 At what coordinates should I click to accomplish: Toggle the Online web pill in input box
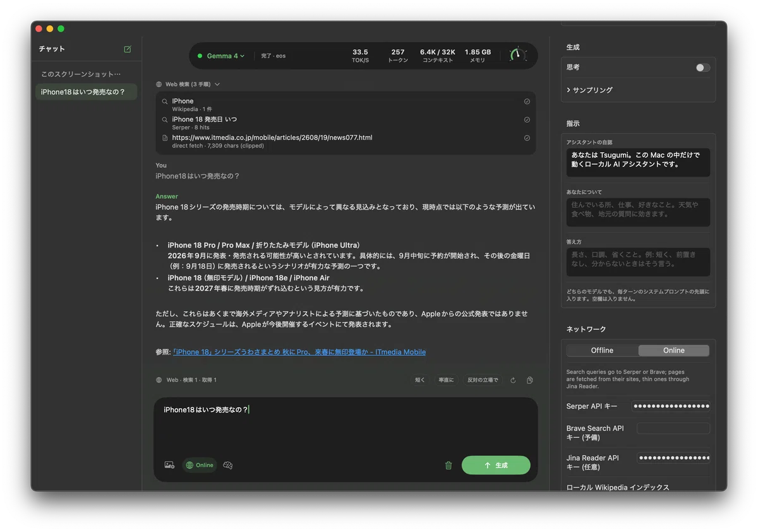coord(200,465)
